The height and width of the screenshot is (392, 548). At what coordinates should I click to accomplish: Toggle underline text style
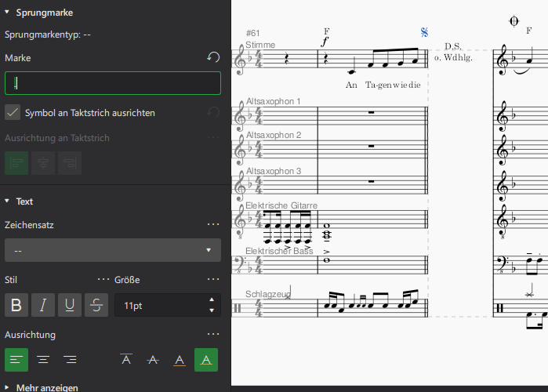click(69, 305)
